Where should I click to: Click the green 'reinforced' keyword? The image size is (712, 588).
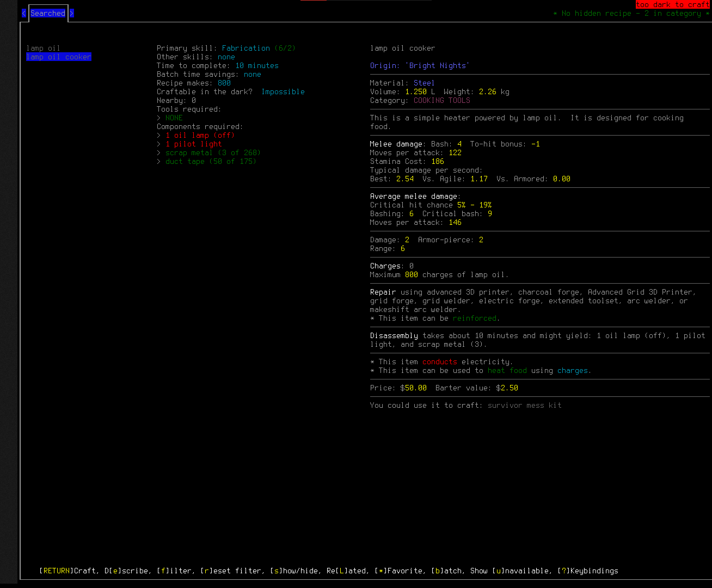tap(475, 318)
